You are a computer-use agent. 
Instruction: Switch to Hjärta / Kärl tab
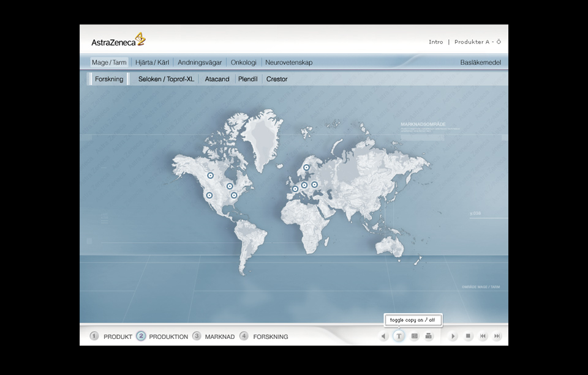pyautogui.click(x=152, y=62)
